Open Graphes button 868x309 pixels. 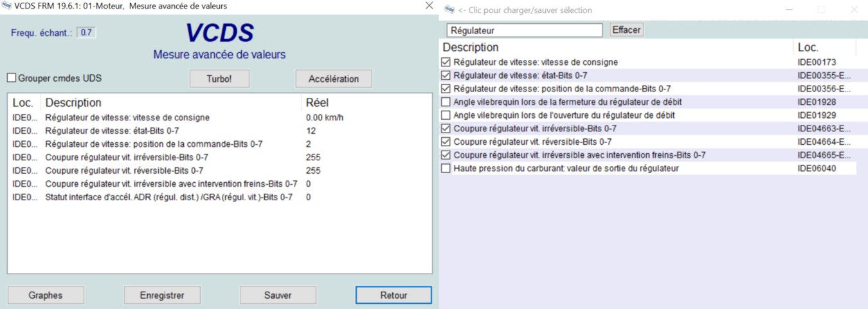(46, 295)
